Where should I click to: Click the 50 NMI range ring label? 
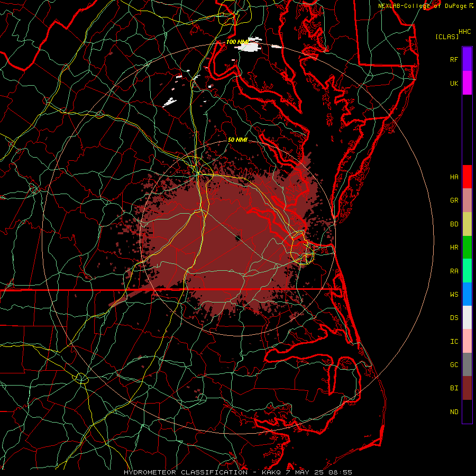237,140
